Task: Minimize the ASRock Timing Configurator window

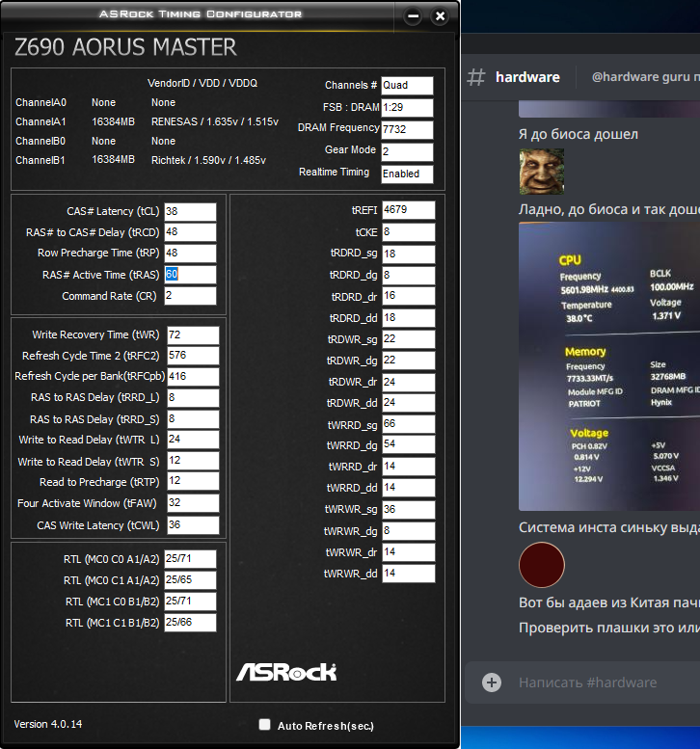Action: pos(413,16)
